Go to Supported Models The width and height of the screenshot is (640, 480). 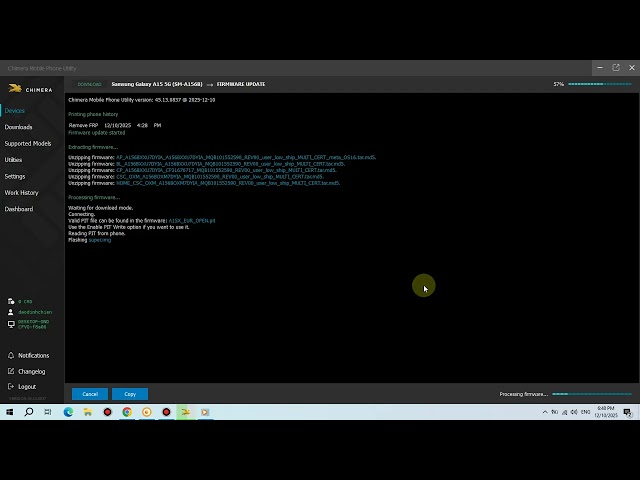click(x=28, y=143)
